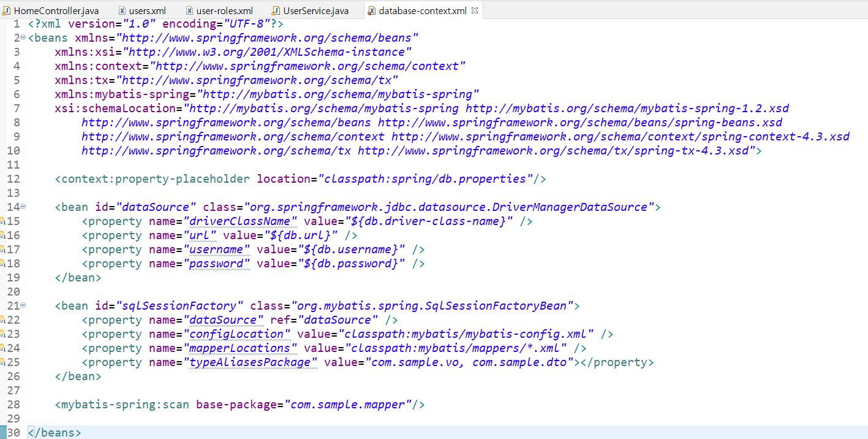This screenshot has width=868, height=439.
Task: Click the spring-beans.xsd URL on line 8
Action: (580, 123)
